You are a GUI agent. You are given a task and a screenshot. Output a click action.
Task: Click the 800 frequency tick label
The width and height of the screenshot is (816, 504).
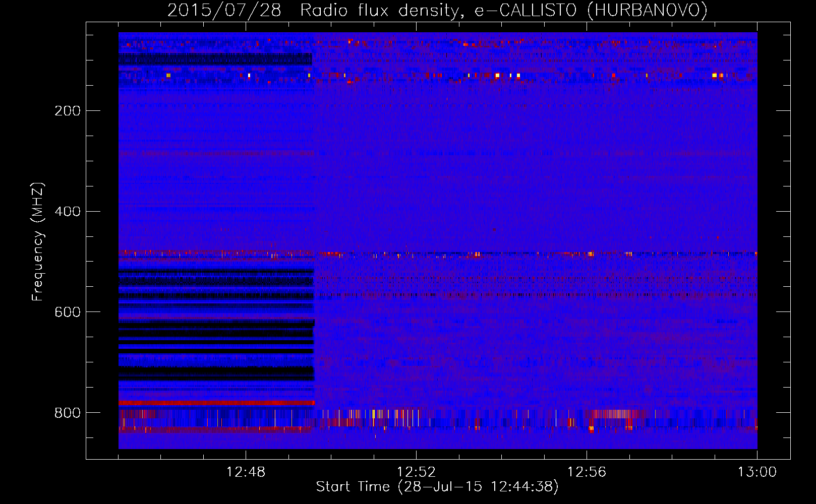[x=68, y=413]
